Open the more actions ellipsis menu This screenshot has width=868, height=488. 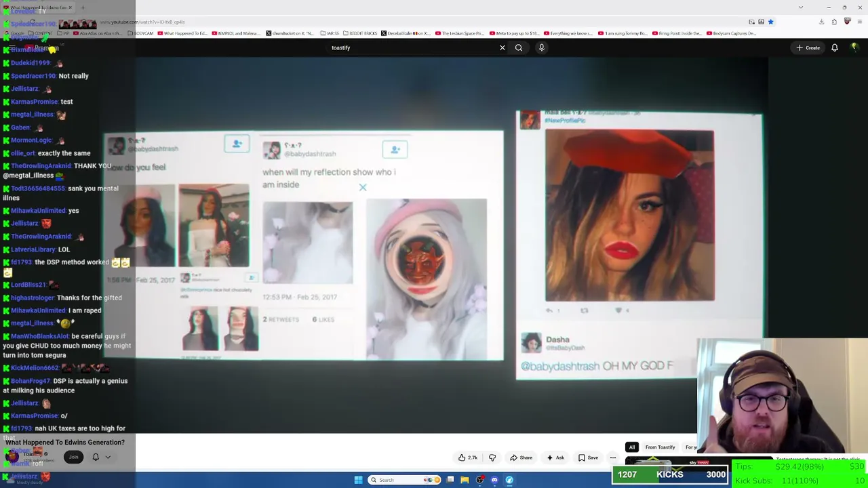613,457
